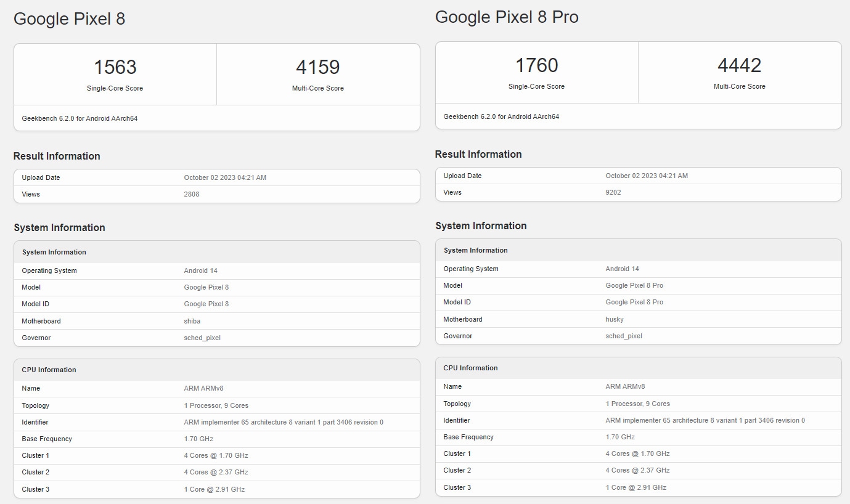Select the Android 14 operating system entry

[201, 270]
